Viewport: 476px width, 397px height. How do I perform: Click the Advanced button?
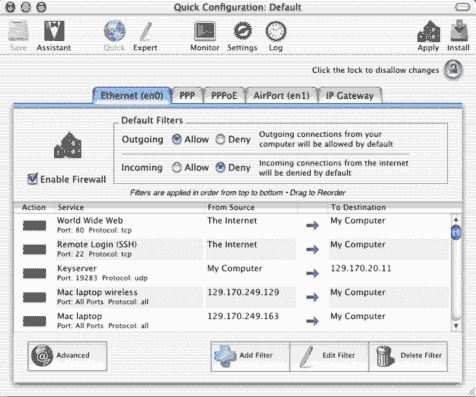(67, 356)
